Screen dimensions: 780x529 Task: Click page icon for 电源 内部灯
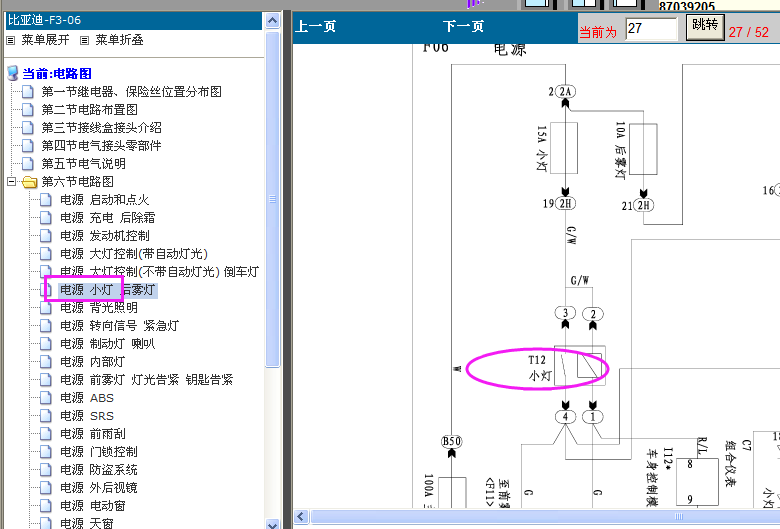[46, 362]
